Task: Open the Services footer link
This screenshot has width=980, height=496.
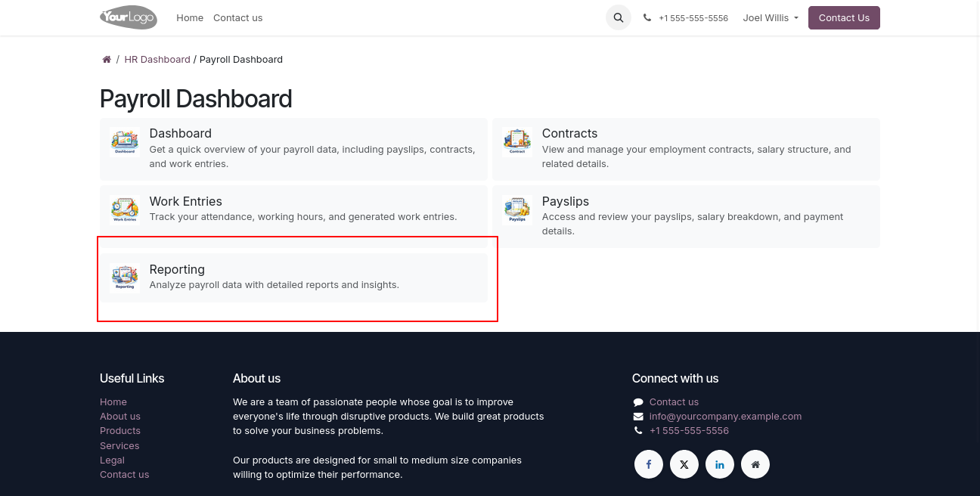Action: click(119, 445)
